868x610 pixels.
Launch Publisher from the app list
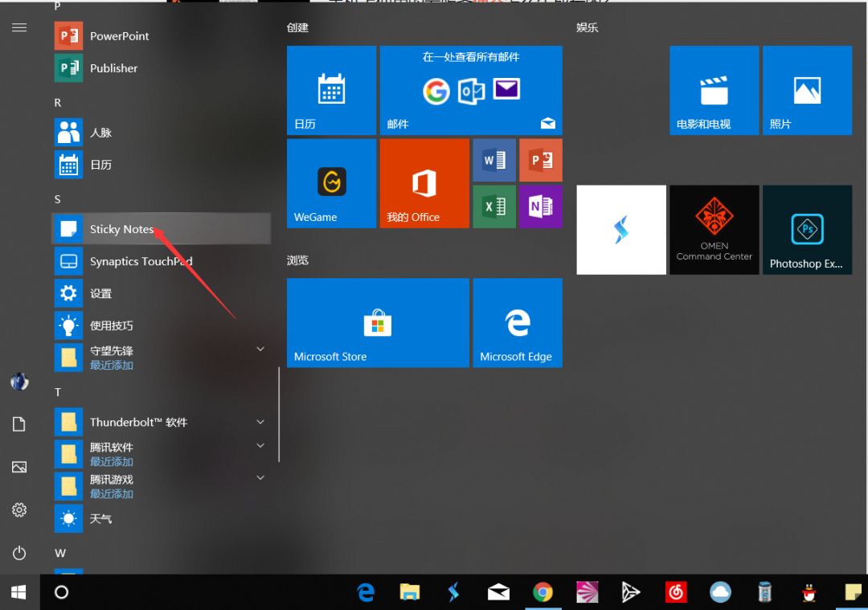click(161, 68)
